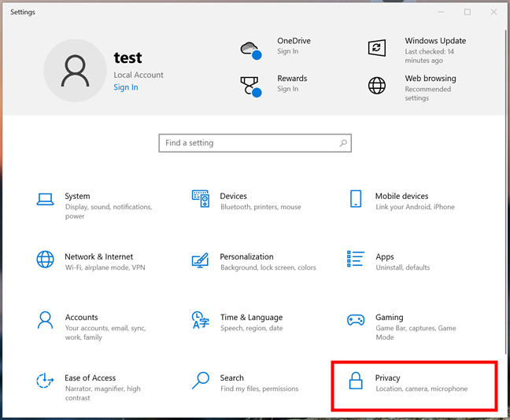
Task: Click the blue Sign In link under Local Account
Action: [126, 87]
